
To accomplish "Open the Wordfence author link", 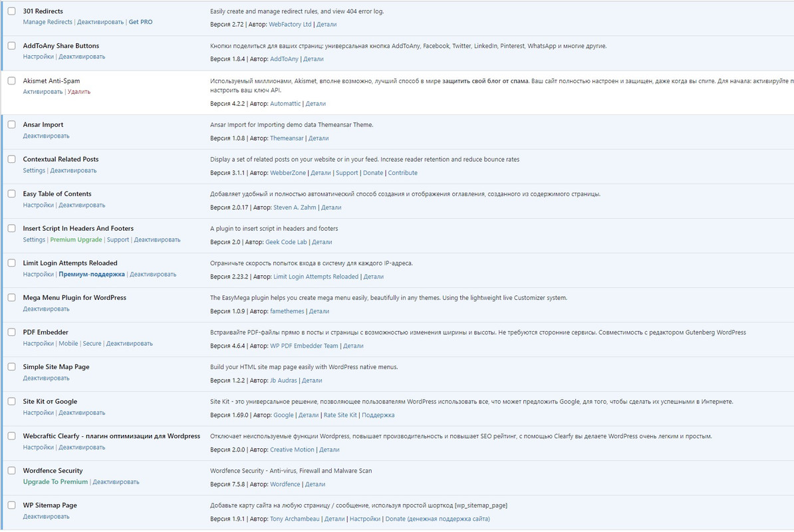I will coord(285,484).
